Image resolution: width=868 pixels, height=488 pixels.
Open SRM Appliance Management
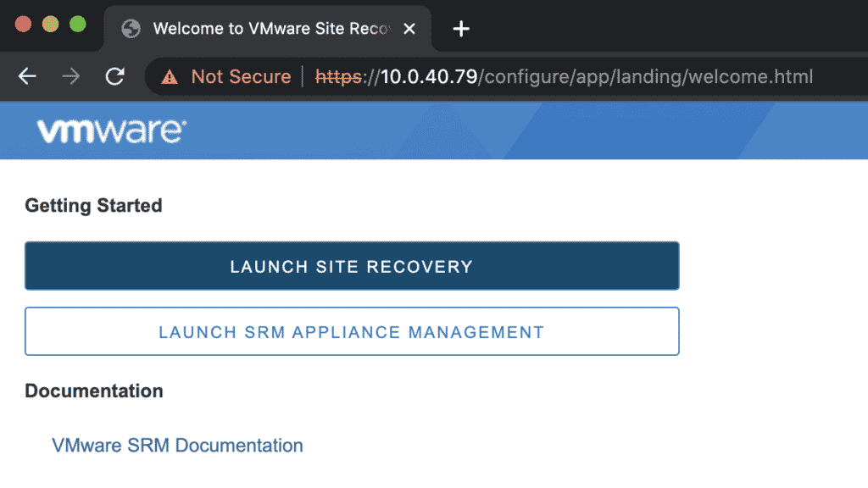tap(352, 331)
